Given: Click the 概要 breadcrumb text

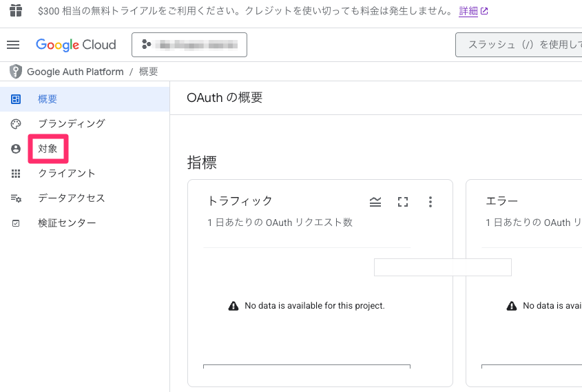Looking at the screenshot, I should [149, 72].
